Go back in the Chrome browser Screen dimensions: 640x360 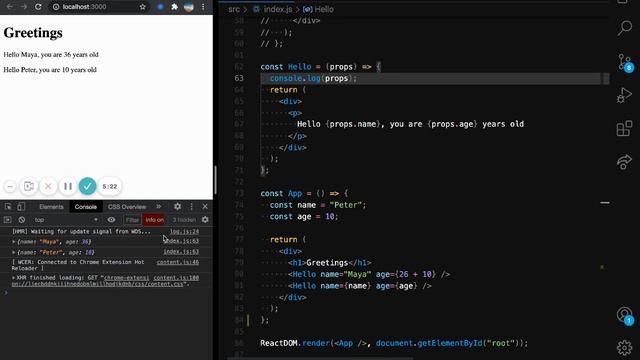coord(9,7)
